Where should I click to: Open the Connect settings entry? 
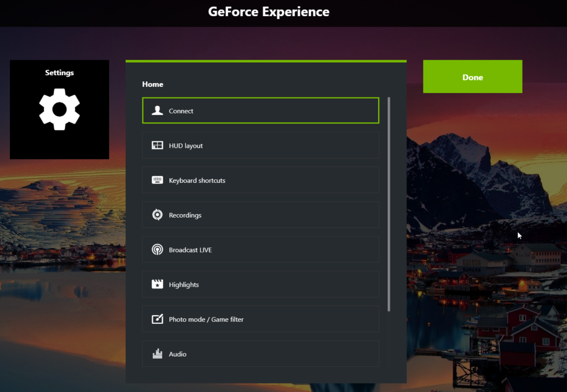tap(261, 110)
